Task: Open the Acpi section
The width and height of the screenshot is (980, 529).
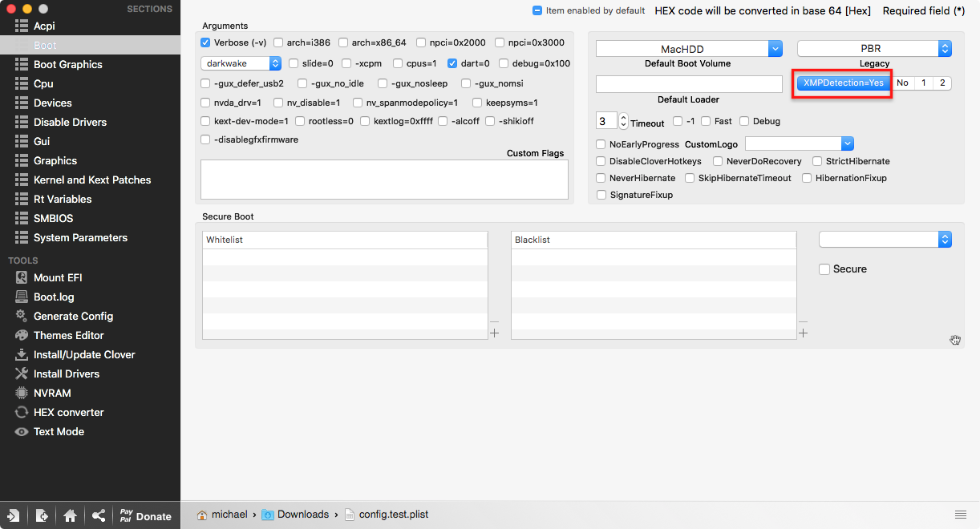Action: click(44, 26)
